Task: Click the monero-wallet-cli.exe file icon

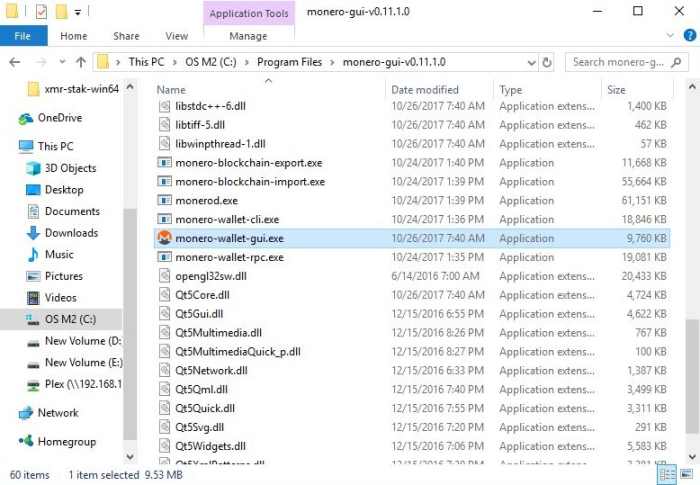Action: coord(164,219)
